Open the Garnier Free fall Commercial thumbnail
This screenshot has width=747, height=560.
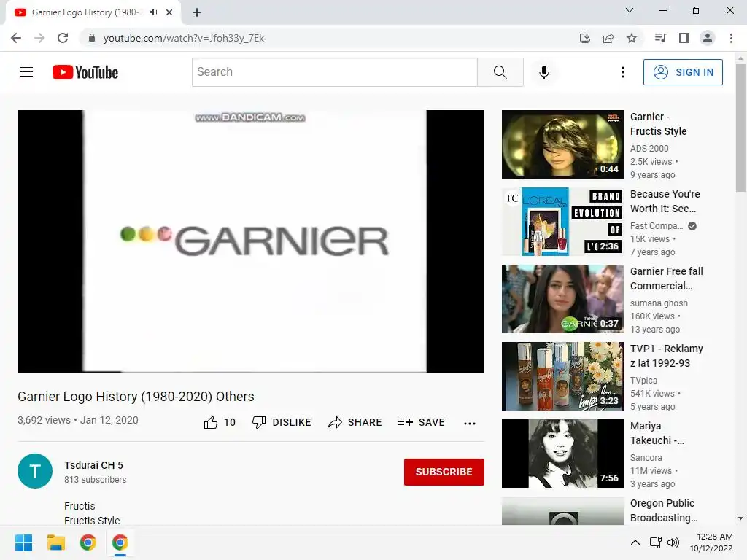[x=562, y=299]
